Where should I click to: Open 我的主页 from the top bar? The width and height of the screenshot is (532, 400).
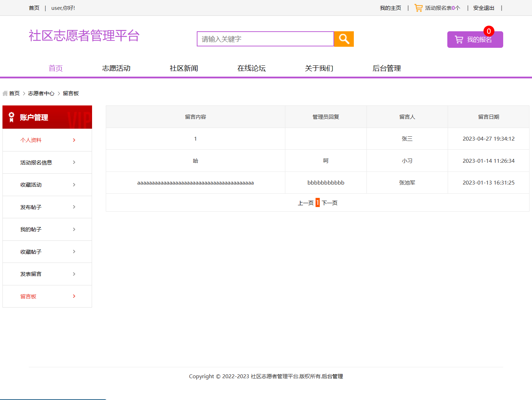[390, 7]
